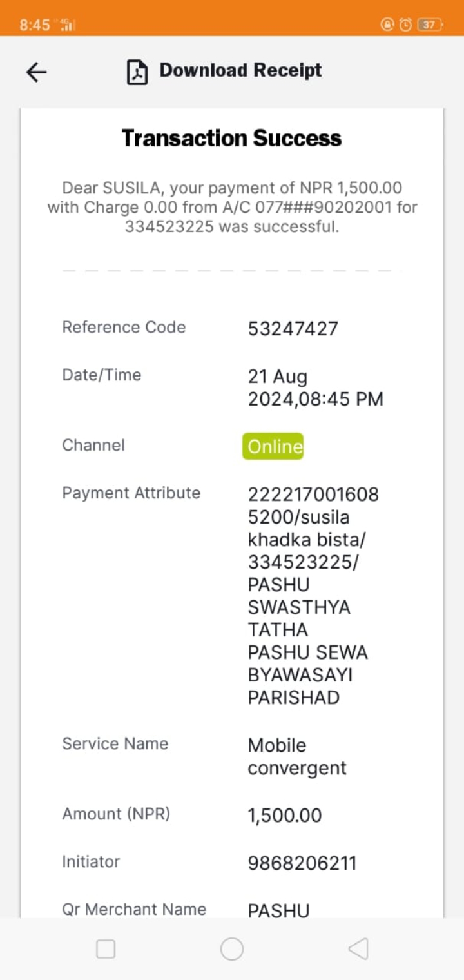Viewport: 464px width, 980px height.
Task: Tap the Transaction Success heading
Action: [231, 138]
